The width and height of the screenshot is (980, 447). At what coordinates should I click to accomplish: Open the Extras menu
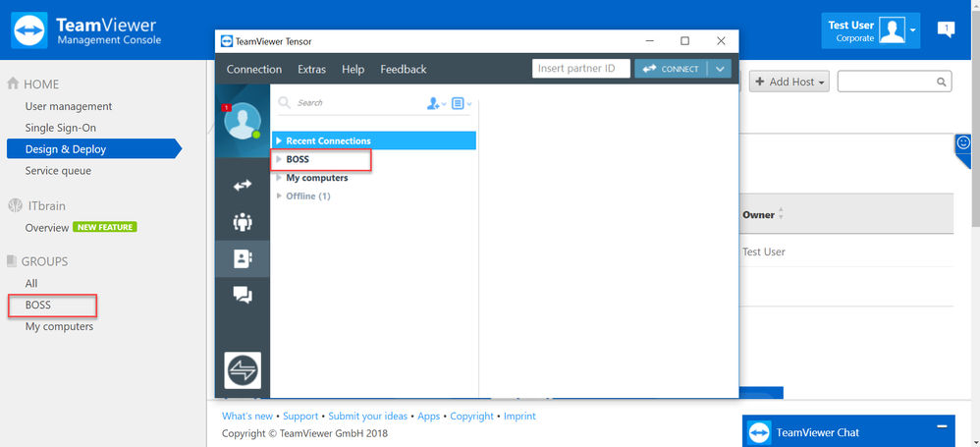click(311, 70)
